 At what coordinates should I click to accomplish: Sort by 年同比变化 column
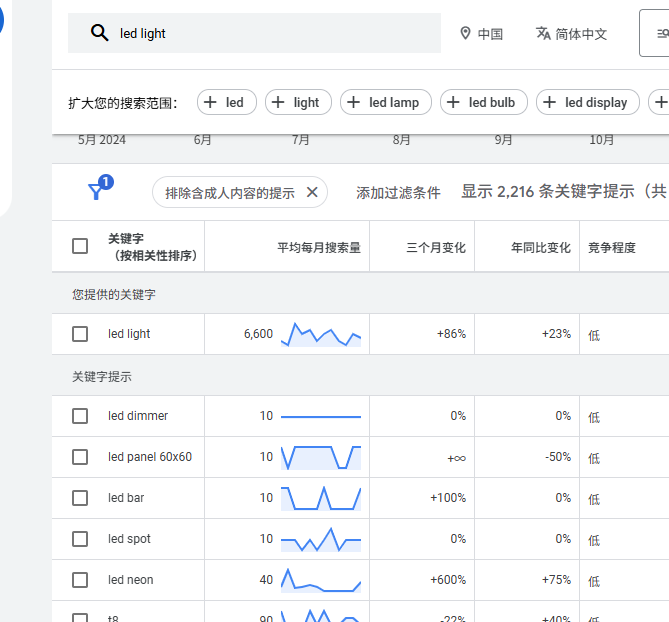click(x=541, y=247)
